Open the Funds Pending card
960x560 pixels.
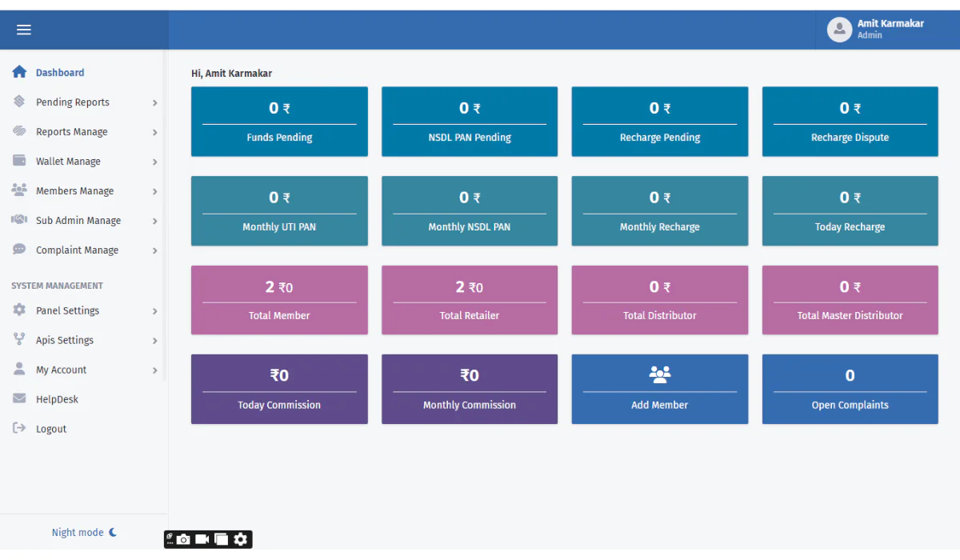(279, 122)
